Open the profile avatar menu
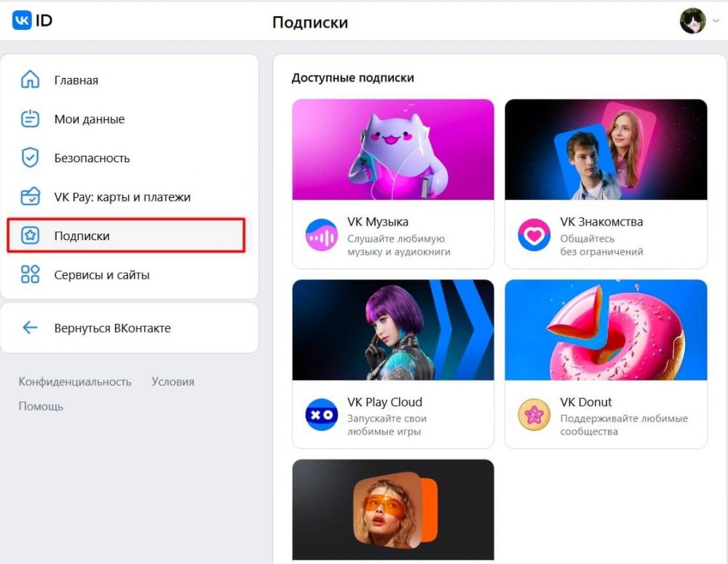This screenshot has width=728, height=564. (693, 21)
